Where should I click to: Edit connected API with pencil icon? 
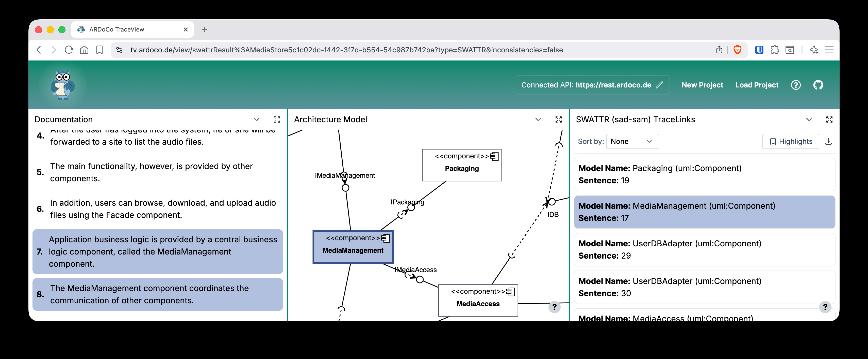(659, 85)
